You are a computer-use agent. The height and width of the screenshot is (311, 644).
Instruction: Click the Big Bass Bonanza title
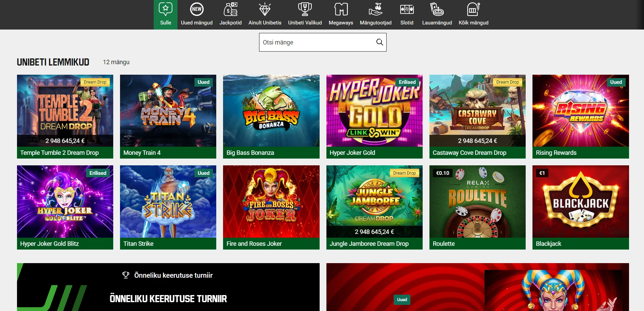[x=250, y=153]
